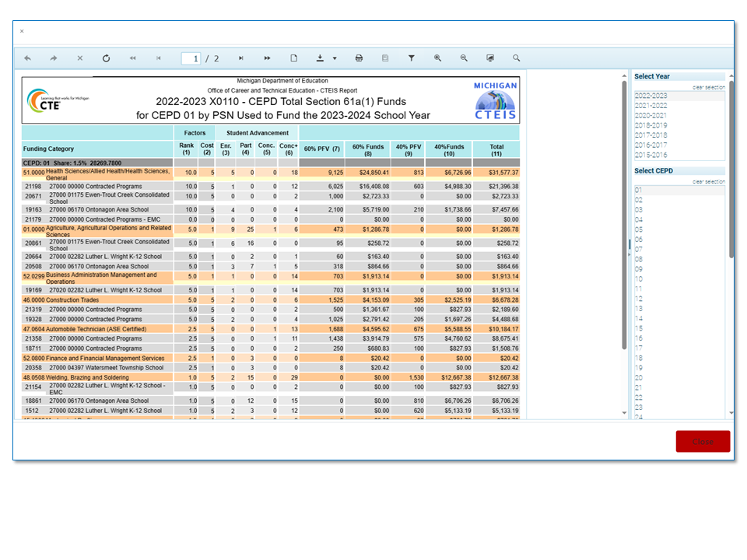Viewport: 747px width, 560px height.
Task: Clear selection for Select Year
Action: pos(708,87)
